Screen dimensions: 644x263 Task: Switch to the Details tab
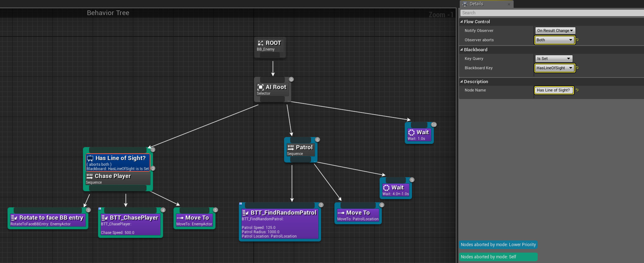click(476, 4)
